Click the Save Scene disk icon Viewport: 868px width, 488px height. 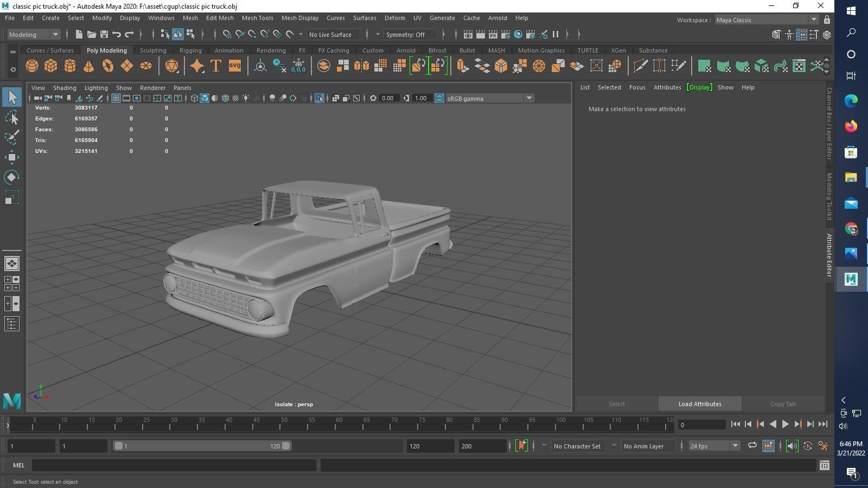click(x=104, y=34)
